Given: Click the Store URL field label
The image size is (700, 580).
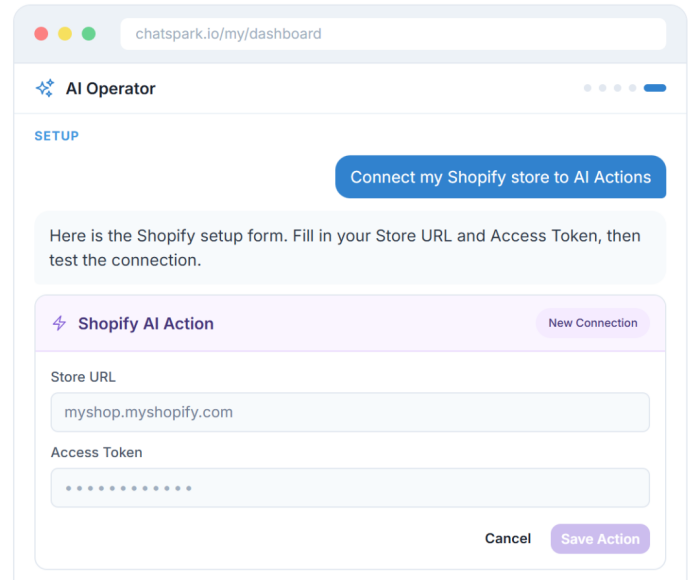Looking at the screenshot, I should [83, 377].
